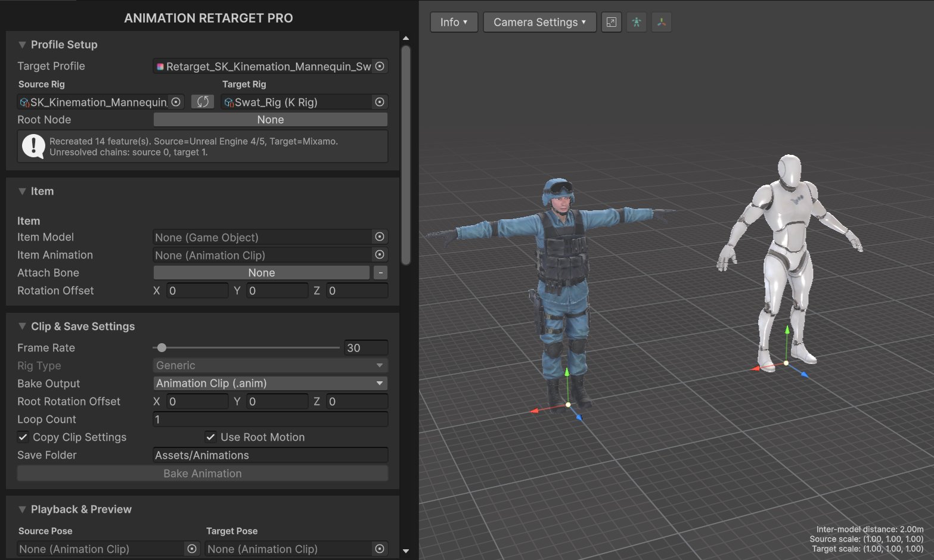Image resolution: width=934 pixels, height=560 pixels.
Task: Uncheck Use Root Motion
Action: [210, 437]
